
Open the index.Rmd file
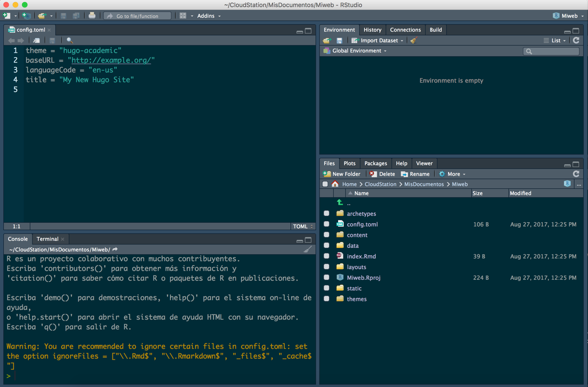pos(361,256)
